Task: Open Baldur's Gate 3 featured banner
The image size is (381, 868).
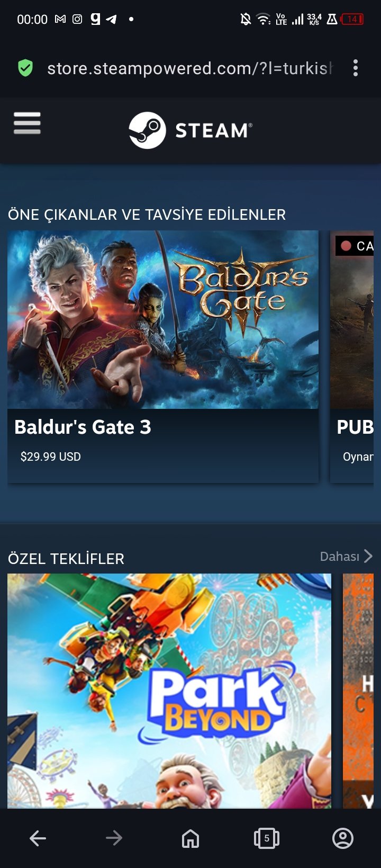Action: [x=163, y=319]
